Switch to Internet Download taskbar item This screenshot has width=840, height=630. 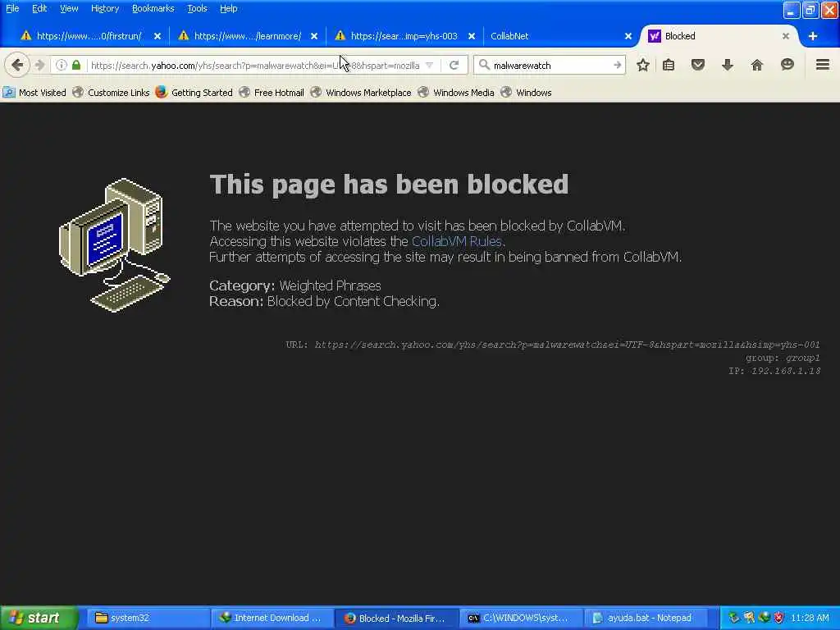tap(272, 618)
